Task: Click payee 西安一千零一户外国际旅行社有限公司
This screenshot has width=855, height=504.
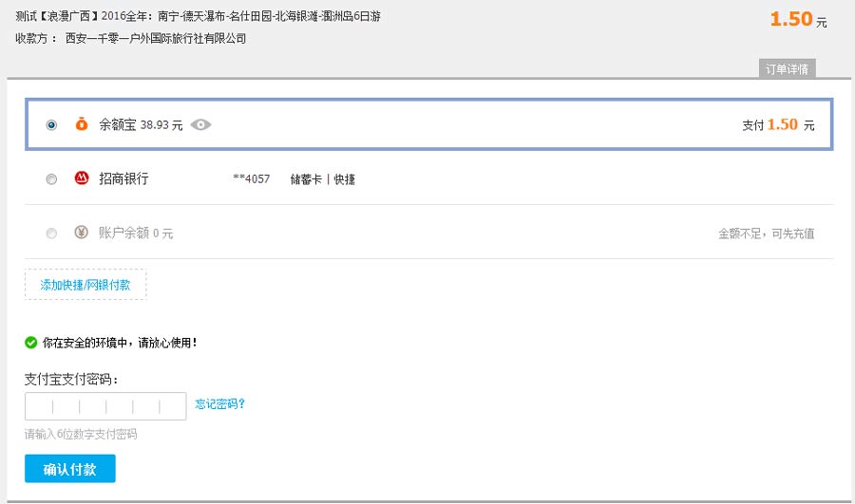Action: pos(156,39)
